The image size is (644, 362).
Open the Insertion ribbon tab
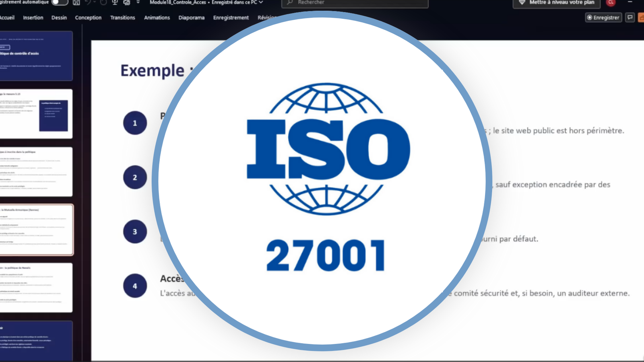pos(33,18)
